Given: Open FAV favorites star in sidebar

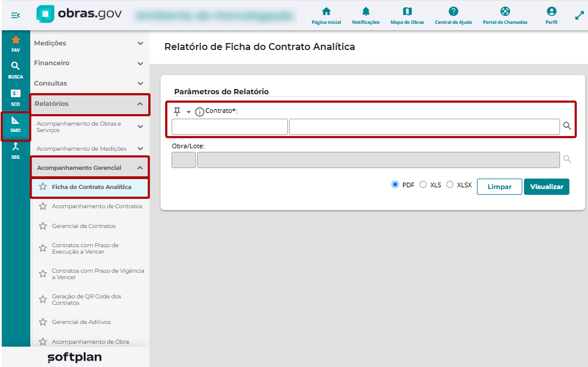Looking at the screenshot, I should pyautogui.click(x=16, y=44).
